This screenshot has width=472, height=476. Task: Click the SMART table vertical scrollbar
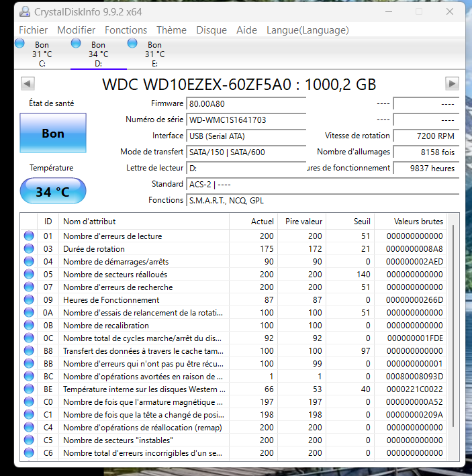click(x=453, y=326)
